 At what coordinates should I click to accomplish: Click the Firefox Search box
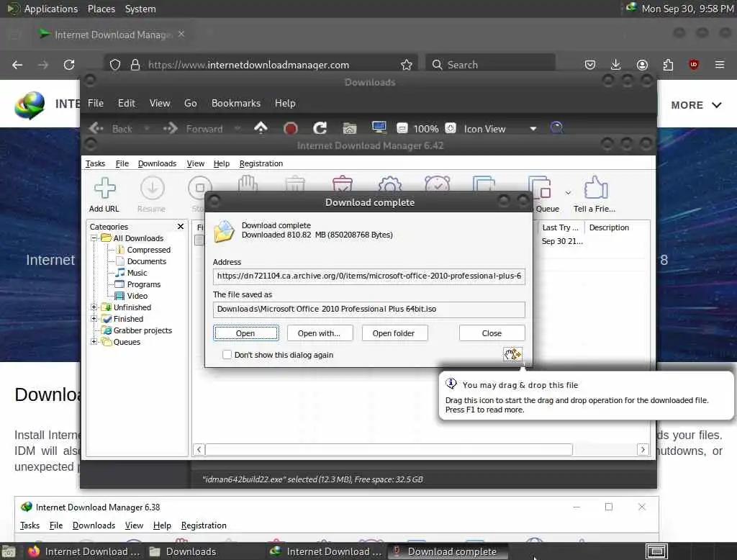point(490,65)
